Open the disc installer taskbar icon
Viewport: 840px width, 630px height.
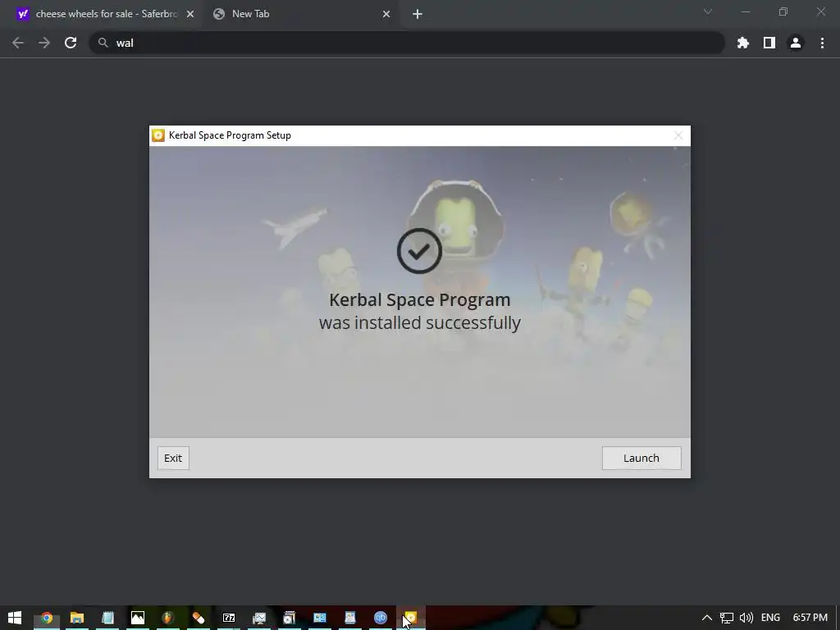click(290, 618)
